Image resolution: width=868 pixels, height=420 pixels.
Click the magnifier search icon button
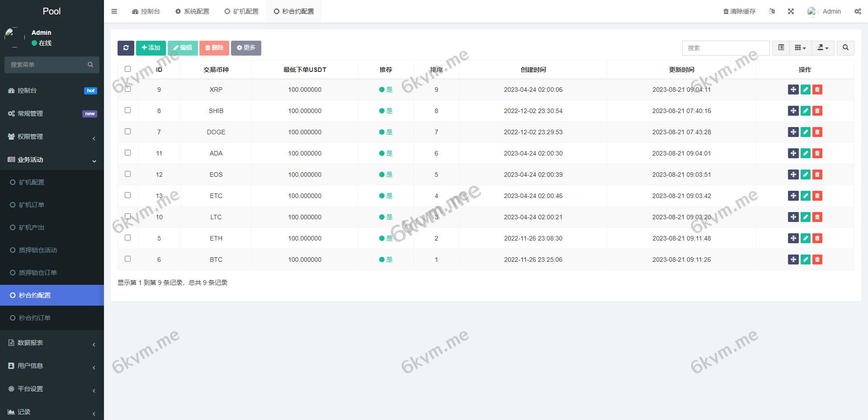845,48
